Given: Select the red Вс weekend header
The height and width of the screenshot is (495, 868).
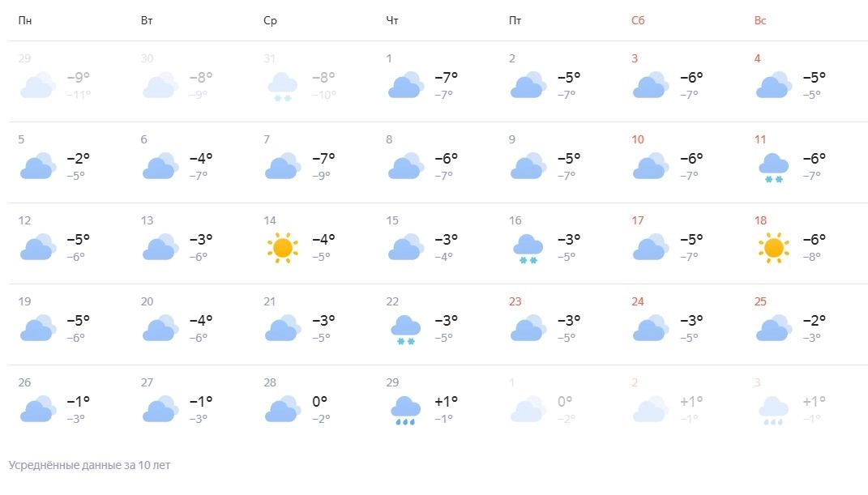Looking at the screenshot, I should coord(760,20).
